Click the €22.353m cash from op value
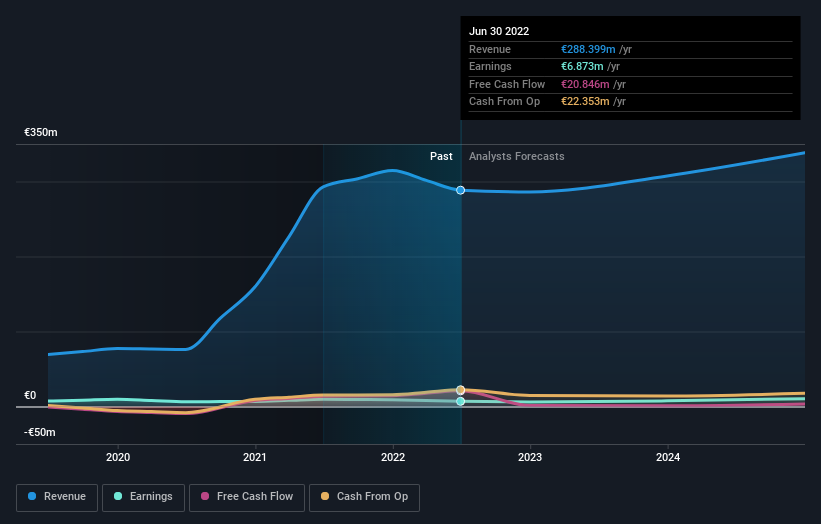The width and height of the screenshot is (821, 524). [x=585, y=102]
